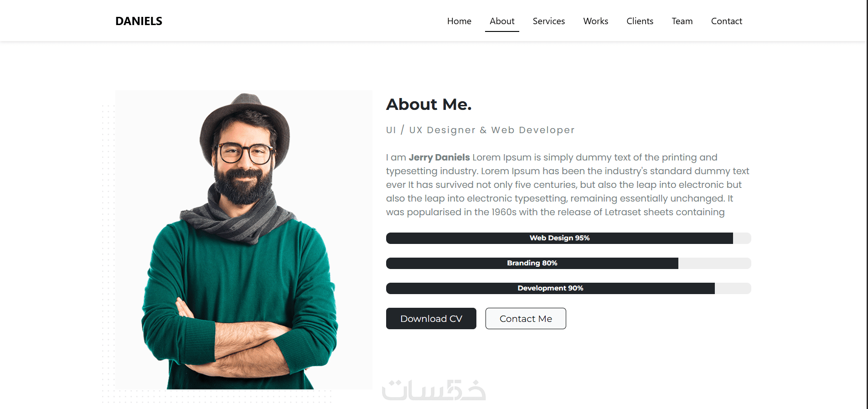This screenshot has width=868, height=409.
Task: Select the About nav item
Action: (x=502, y=21)
